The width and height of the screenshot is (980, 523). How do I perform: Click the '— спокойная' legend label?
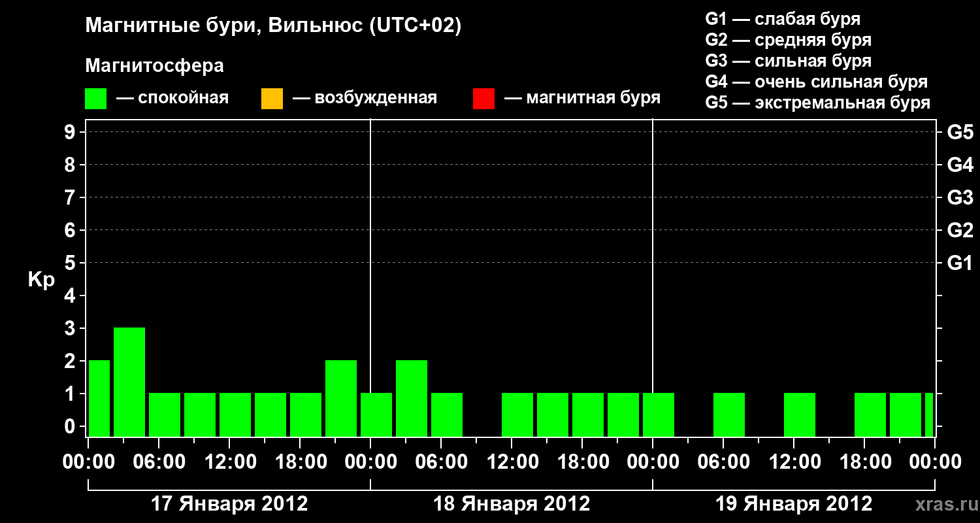172,99
